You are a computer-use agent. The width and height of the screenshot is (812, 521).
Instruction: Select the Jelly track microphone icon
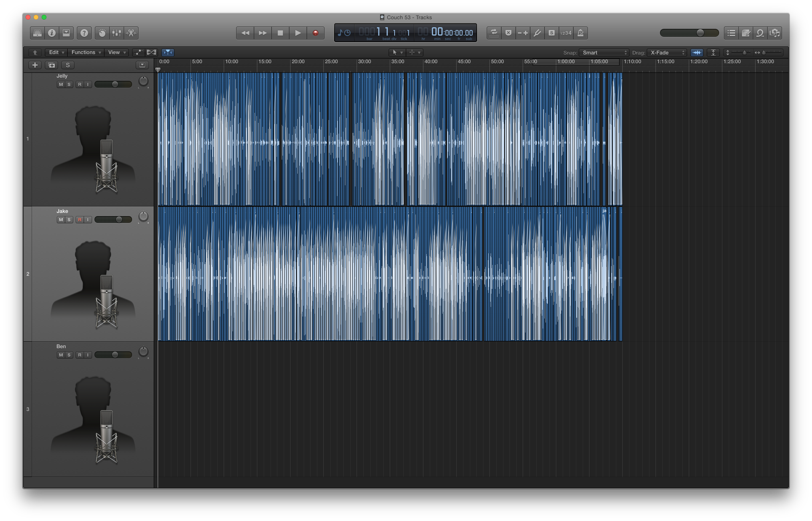coord(93,150)
